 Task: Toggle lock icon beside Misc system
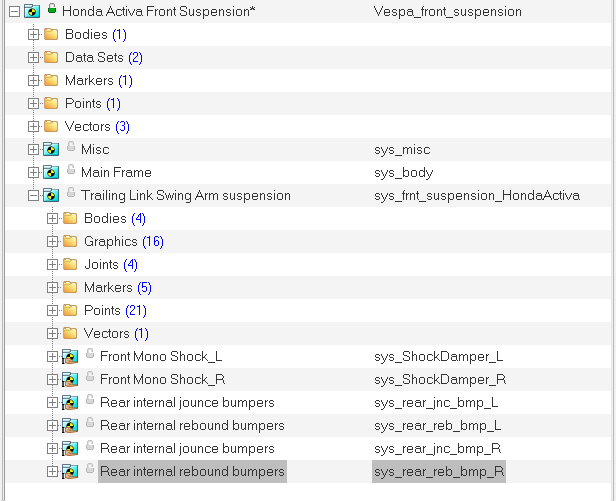70,148
